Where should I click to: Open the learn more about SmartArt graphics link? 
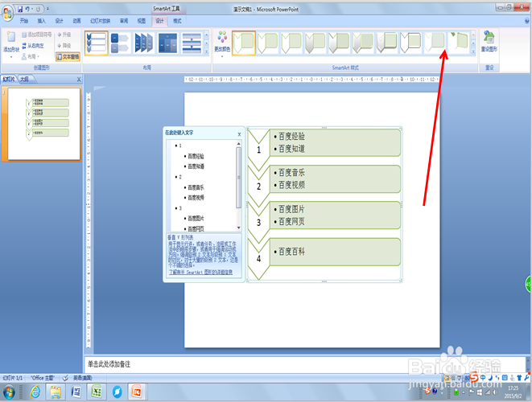200,272
